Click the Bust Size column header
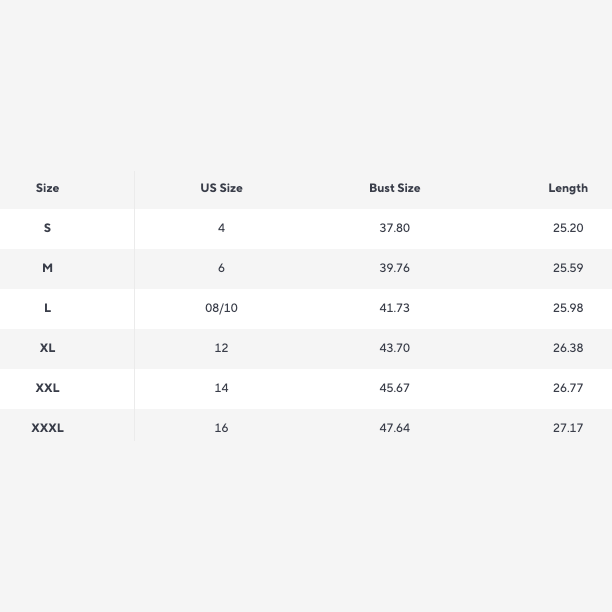Viewport: 612px width, 612px height. (x=395, y=188)
